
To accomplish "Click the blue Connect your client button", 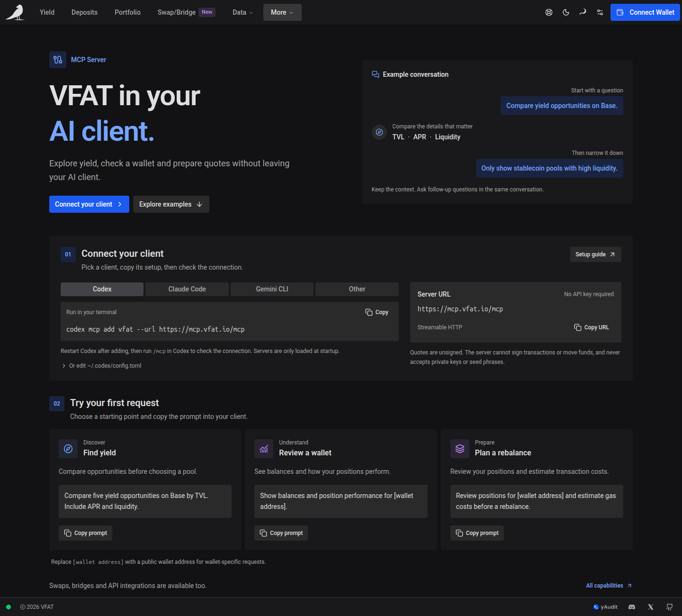I will [x=89, y=204].
